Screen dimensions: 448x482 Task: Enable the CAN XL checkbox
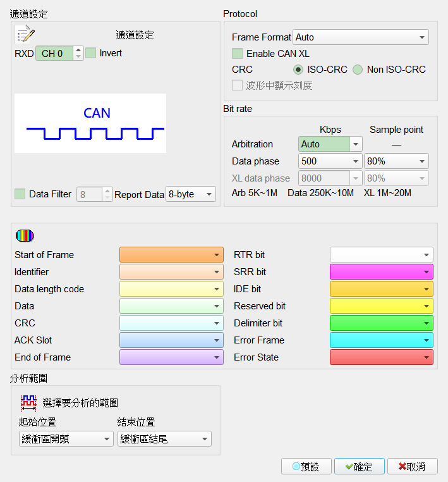tap(237, 54)
